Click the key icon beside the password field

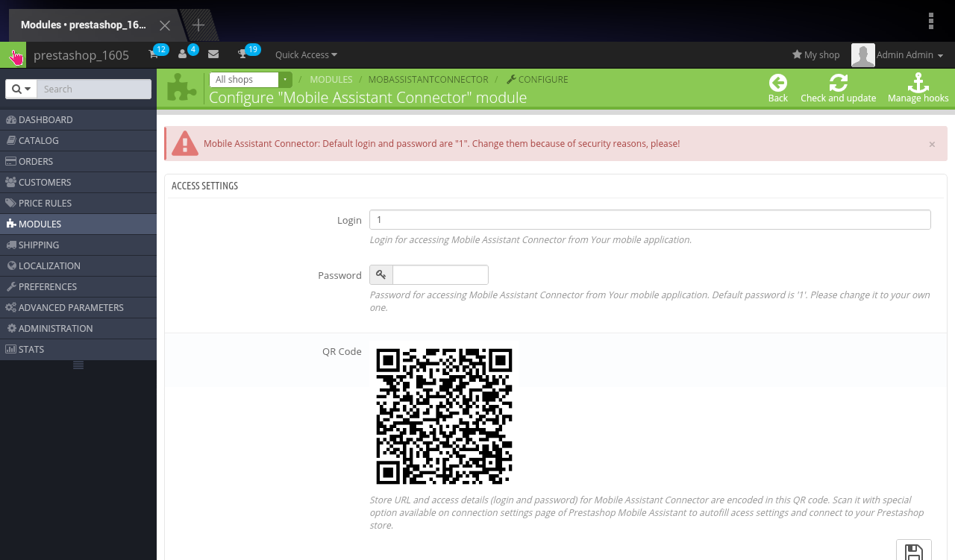381,274
